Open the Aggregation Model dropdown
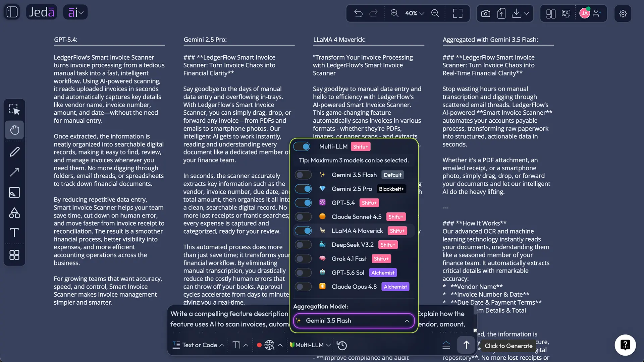 (x=354, y=321)
